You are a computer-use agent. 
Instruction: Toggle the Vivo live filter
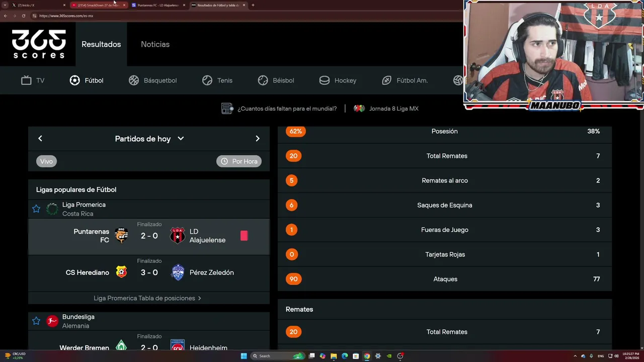pos(46,161)
